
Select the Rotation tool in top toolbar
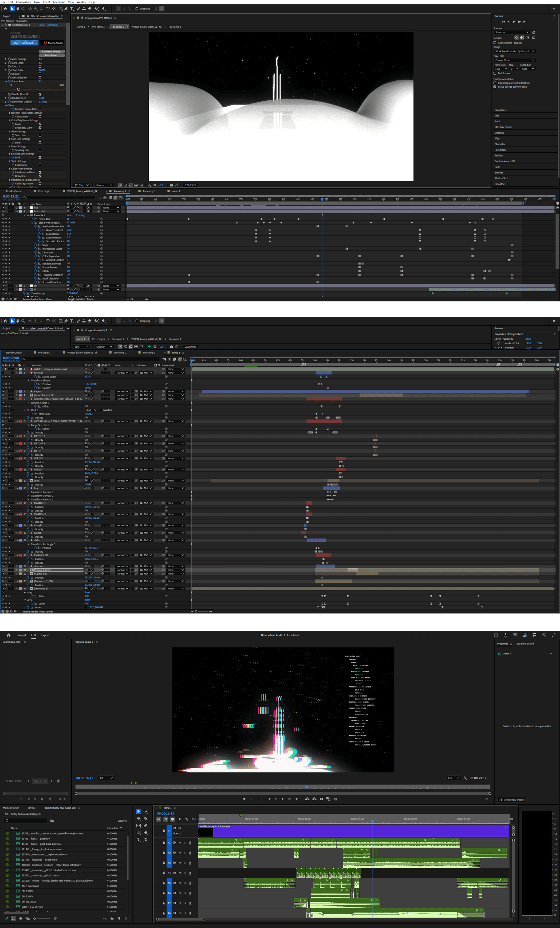48,9
